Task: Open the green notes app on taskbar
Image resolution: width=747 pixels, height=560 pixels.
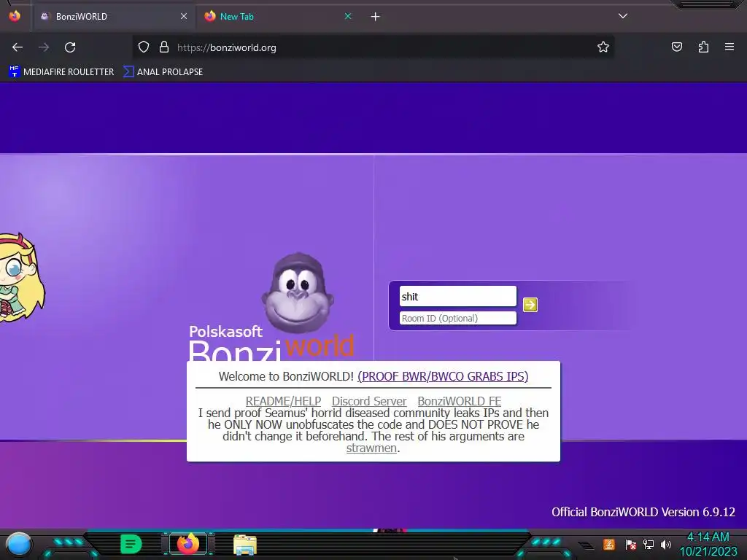Action: click(131, 544)
